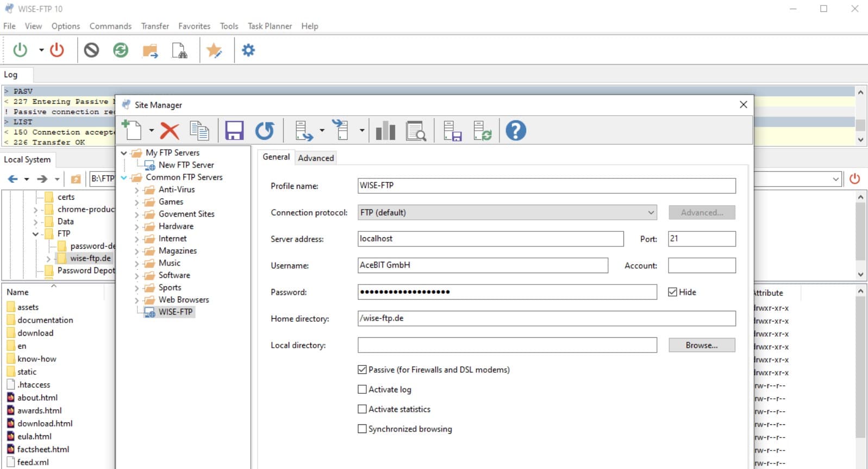Viewport: 868px width, 469px height.
Task: Close the Site Manager dialog
Action: pyautogui.click(x=744, y=104)
